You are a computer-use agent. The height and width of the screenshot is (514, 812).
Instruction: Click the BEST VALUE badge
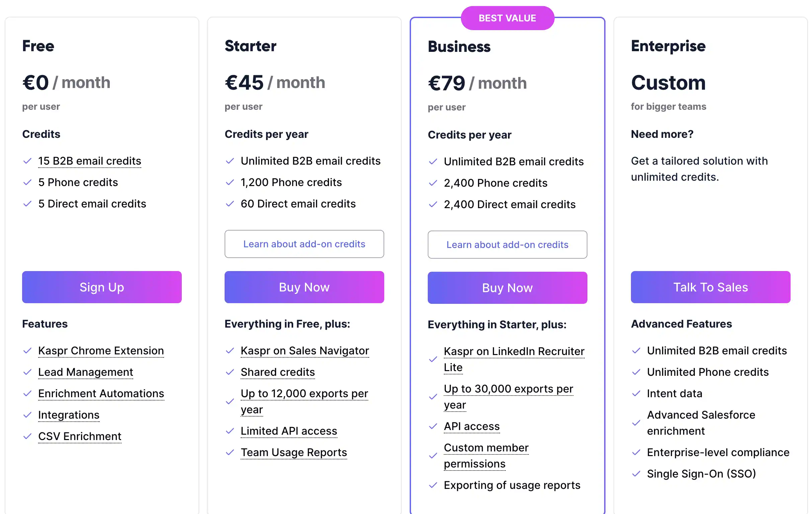tap(507, 18)
